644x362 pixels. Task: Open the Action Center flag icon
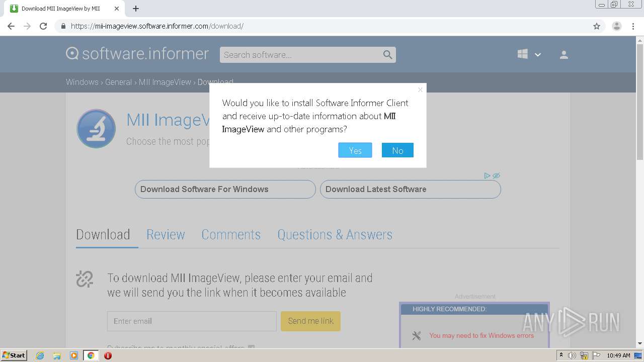(596, 355)
